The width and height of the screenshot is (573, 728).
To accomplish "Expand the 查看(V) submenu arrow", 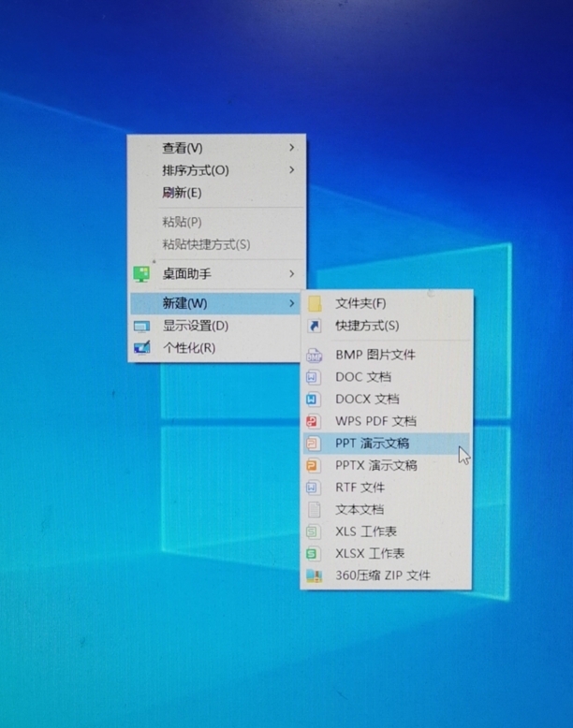I will click(x=292, y=148).
